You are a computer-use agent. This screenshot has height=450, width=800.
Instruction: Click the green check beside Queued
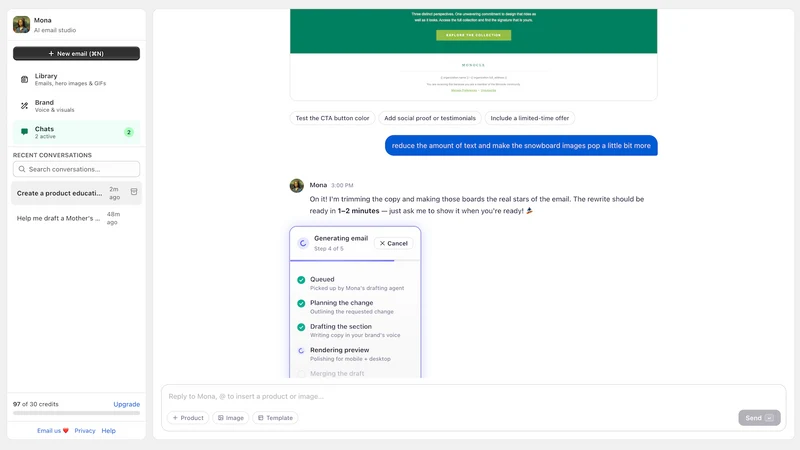point(301,280)
